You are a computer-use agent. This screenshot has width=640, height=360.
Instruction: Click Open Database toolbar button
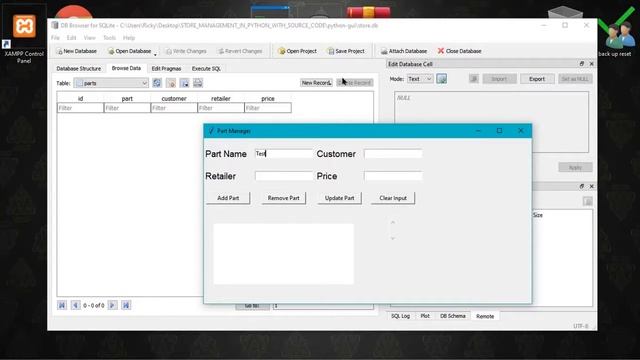(129, 51)
